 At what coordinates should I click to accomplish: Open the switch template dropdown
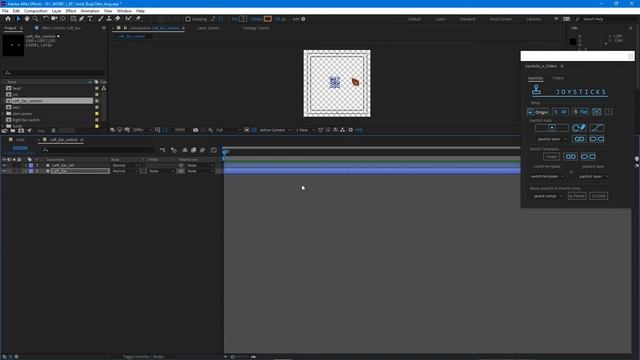(547, 176)
